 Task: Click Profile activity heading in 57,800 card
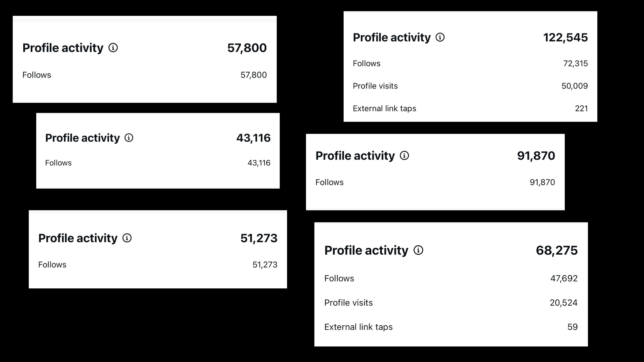point(63,48)
